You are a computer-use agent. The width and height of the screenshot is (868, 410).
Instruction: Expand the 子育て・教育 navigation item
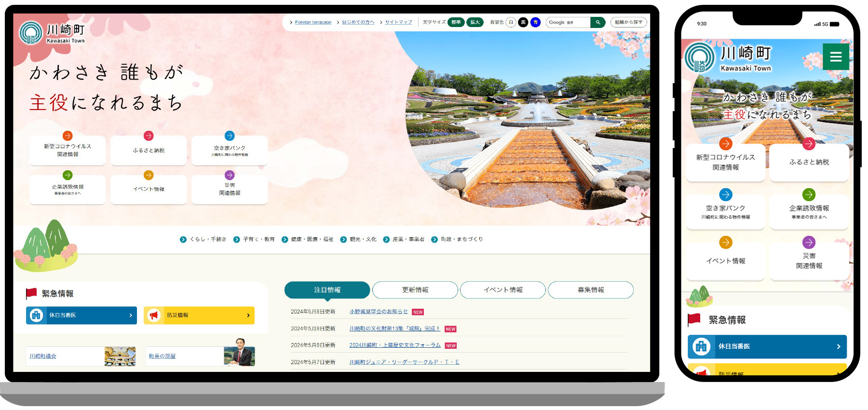[254, 239]
